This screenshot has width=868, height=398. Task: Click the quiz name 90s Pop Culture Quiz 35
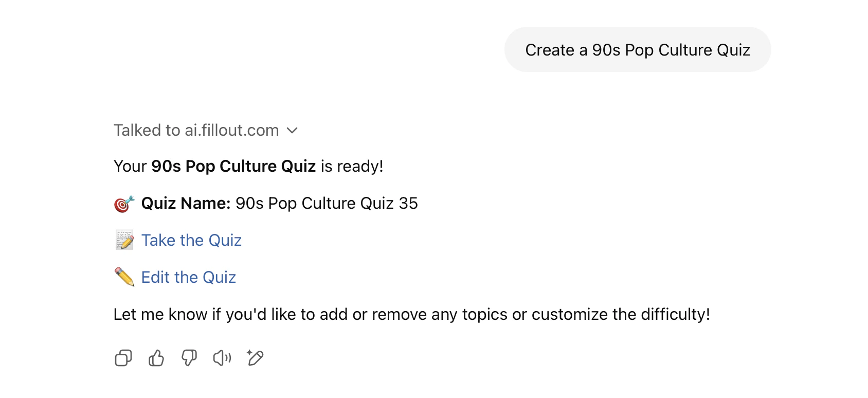326,203
